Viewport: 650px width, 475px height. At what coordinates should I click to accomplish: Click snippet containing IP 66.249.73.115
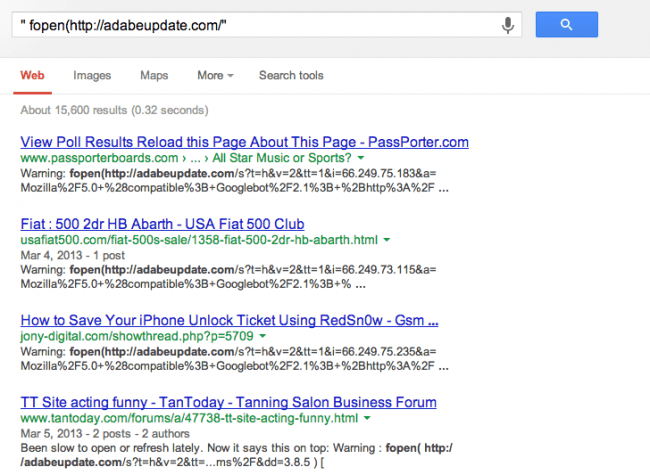pos(228,277)
